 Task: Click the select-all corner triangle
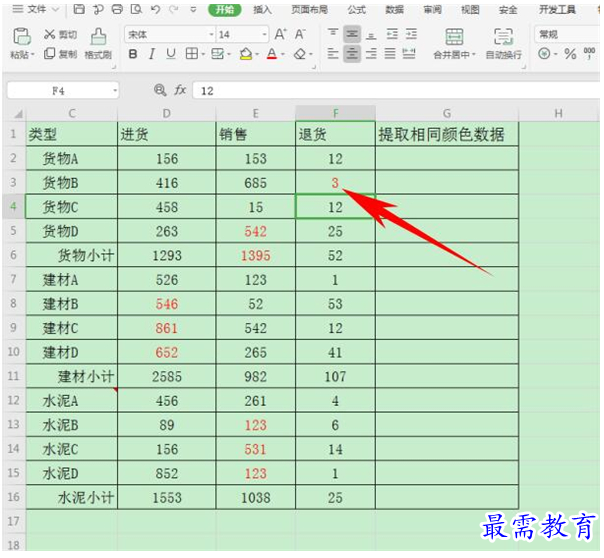click(18, 114)
